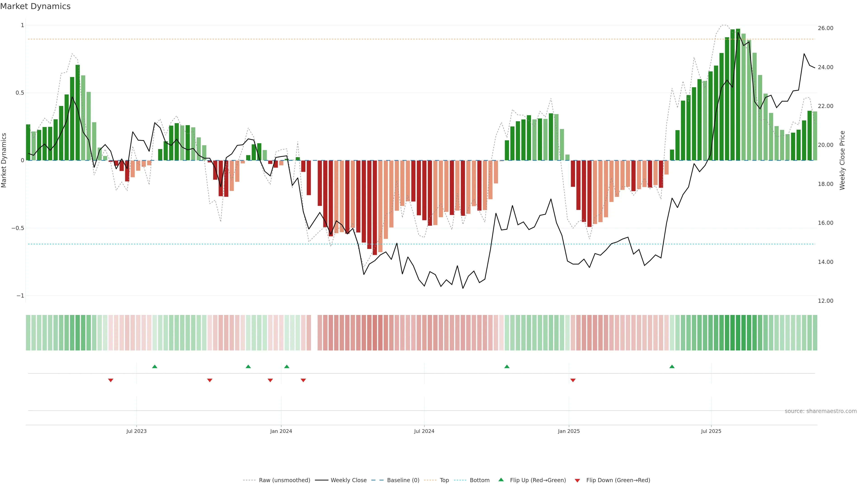The image size is (868, 488).
Task: Toggle the Weekly Close legend entry
Action: click(348, 480)
